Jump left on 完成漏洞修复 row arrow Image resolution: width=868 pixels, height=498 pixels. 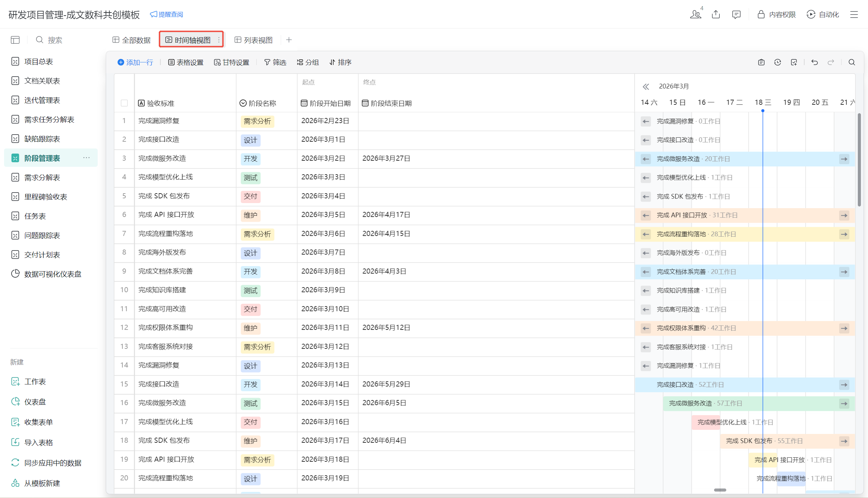coord(645,121)
